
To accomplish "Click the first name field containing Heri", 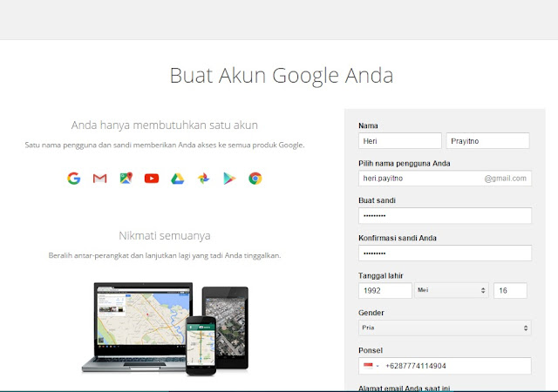I will pyautogui.click(x=400, y=141).
